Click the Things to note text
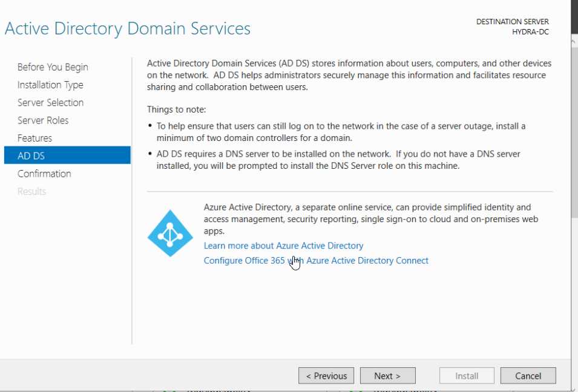 pos(176,109)
